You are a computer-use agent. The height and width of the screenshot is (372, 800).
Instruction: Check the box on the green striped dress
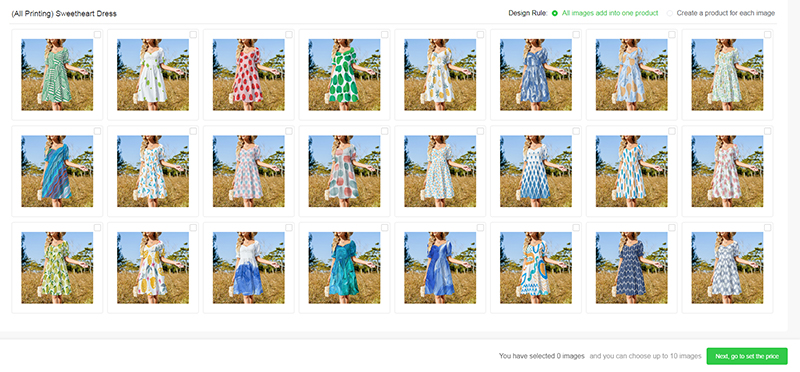(97, 35)
